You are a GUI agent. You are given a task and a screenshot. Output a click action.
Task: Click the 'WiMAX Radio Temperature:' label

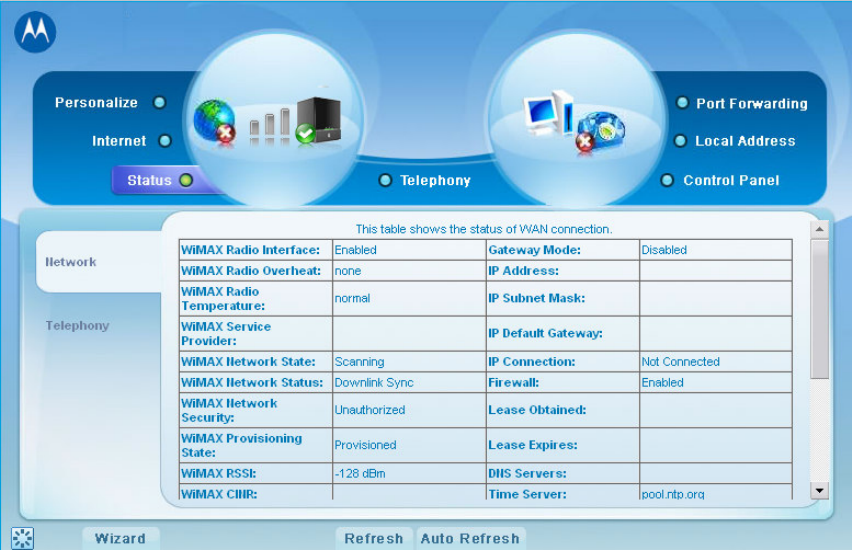pyautogui.click(x=223, y=298)
